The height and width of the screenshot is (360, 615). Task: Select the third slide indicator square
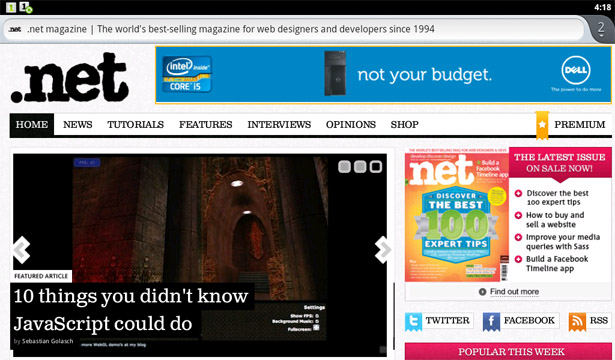[x=376, y=167]
